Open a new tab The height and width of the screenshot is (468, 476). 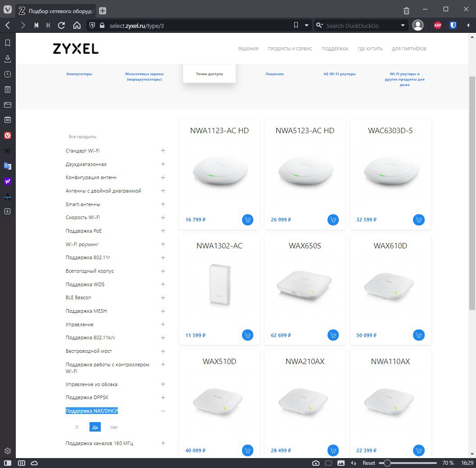103,11
